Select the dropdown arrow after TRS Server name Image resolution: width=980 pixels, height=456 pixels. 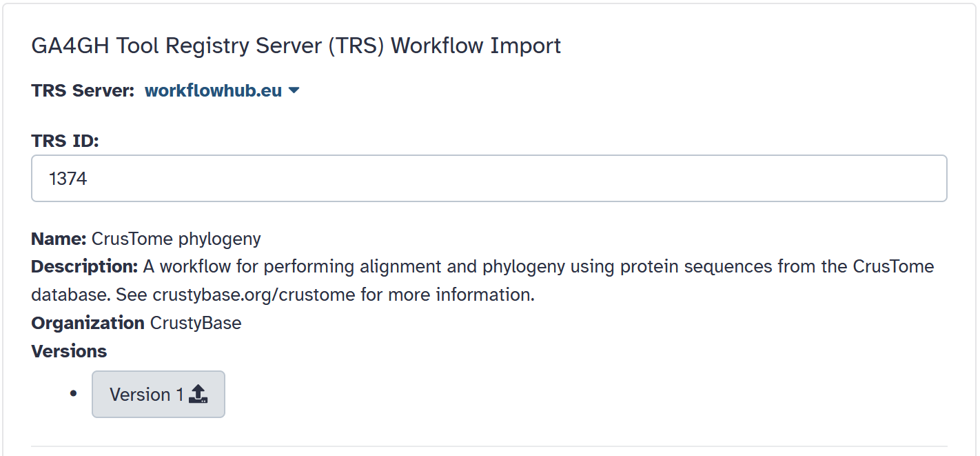click(295, 90)
